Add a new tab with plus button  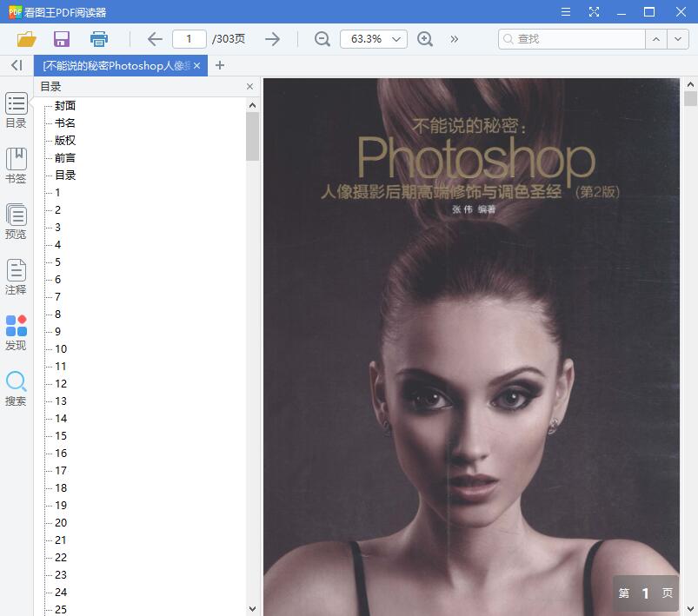(219, 65)
